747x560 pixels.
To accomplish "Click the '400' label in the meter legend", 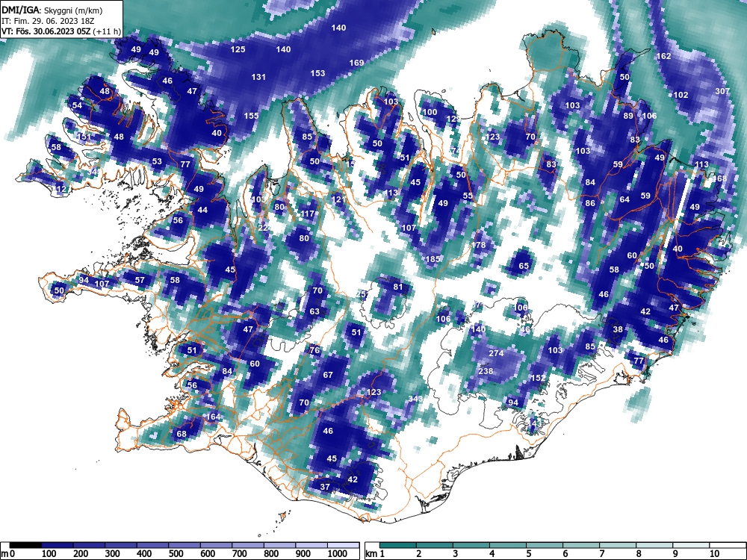I will click(x=144, y=554).
